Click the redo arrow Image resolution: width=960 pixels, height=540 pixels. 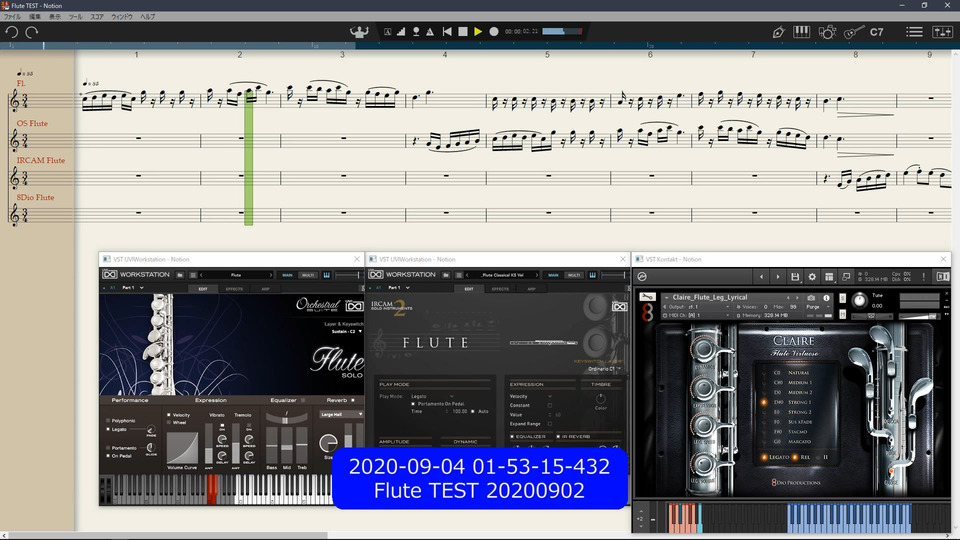(x=32, y=32)
